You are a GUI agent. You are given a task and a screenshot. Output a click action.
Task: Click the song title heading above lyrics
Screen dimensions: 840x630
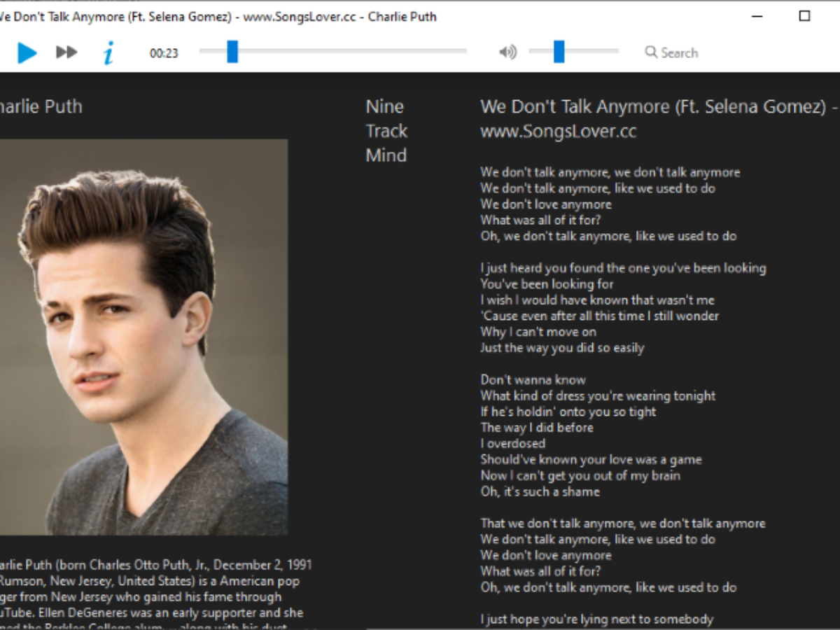pyautogui.click(x=659, y=119)
